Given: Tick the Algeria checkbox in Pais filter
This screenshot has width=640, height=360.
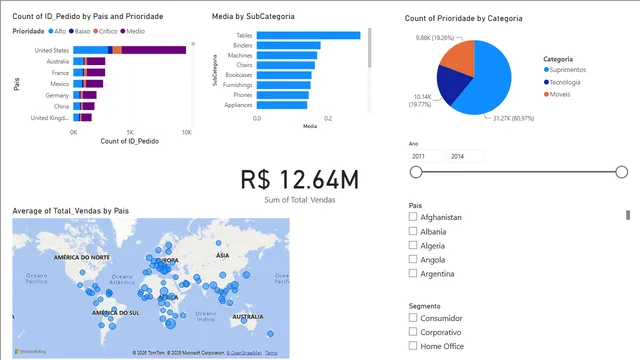Looking at the screenshot, I should click(413, 245).
